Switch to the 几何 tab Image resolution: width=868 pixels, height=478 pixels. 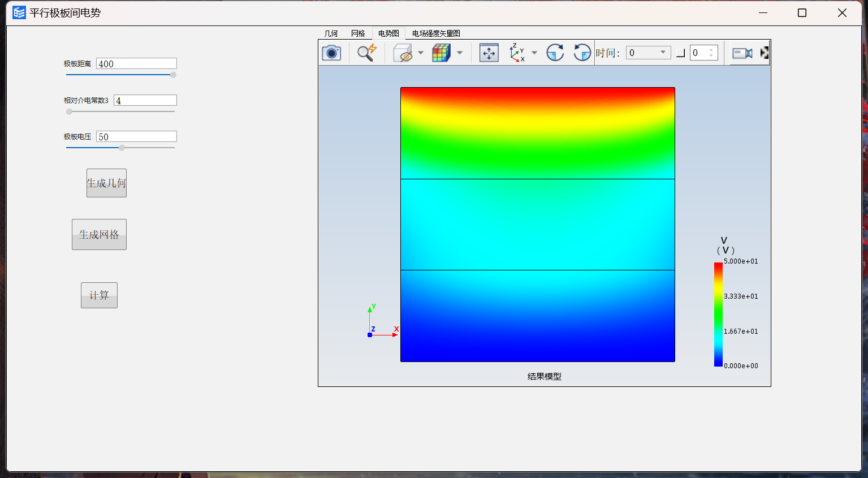click(331, 33)
